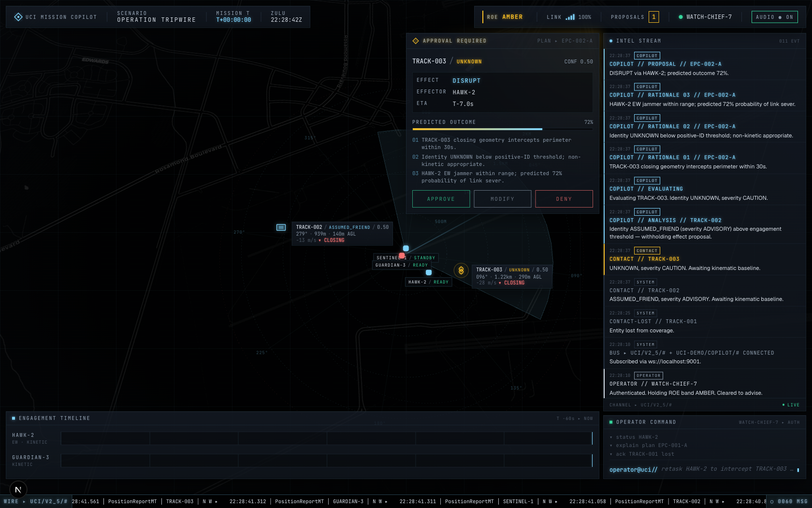Select the HAWK-2 READY label on map
This screenshot has width=812, height=508.
click(x=428, y=282)
